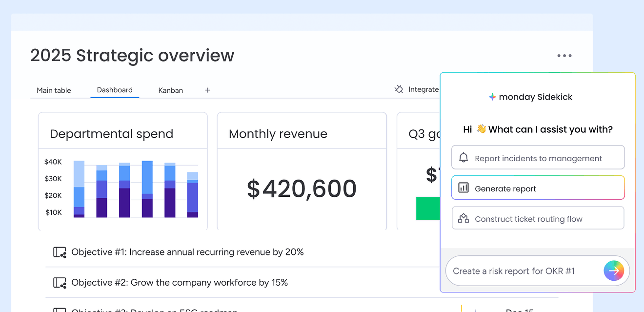Image resolution: width=644 pixels, height=312 pixels.
Task: Send the prompt with the arrow button
Action: (x=614, y=270)
